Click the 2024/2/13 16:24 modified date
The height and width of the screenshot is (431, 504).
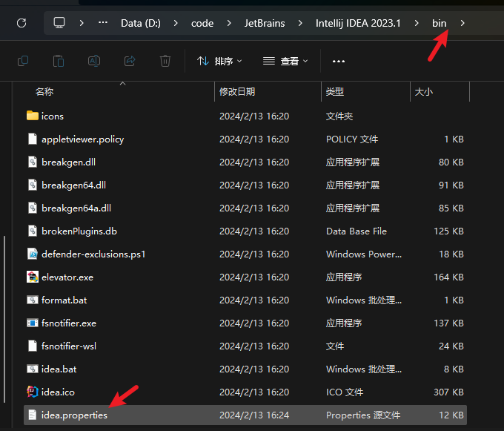(x=254, y=415)
